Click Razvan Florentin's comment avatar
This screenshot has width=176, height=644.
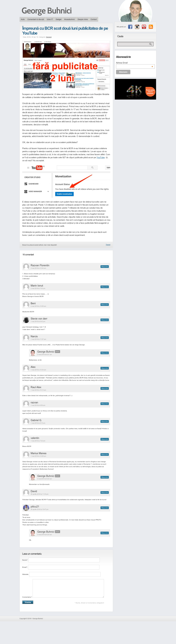(x=26, y=267)
